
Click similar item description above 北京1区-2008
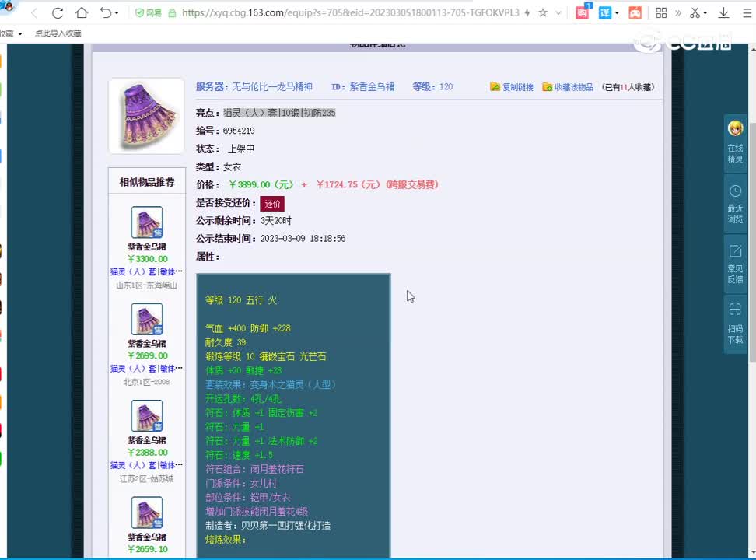(146, 369)
